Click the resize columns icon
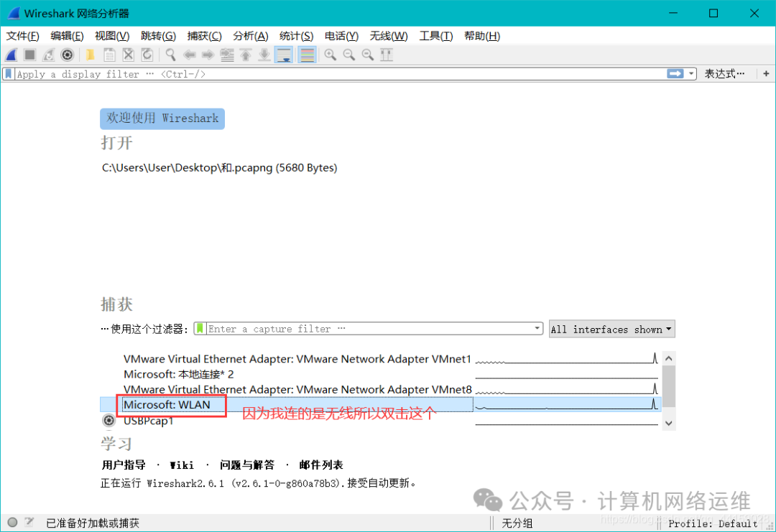The width and height of the screenshot is (776, 532). tap(386, 55)
